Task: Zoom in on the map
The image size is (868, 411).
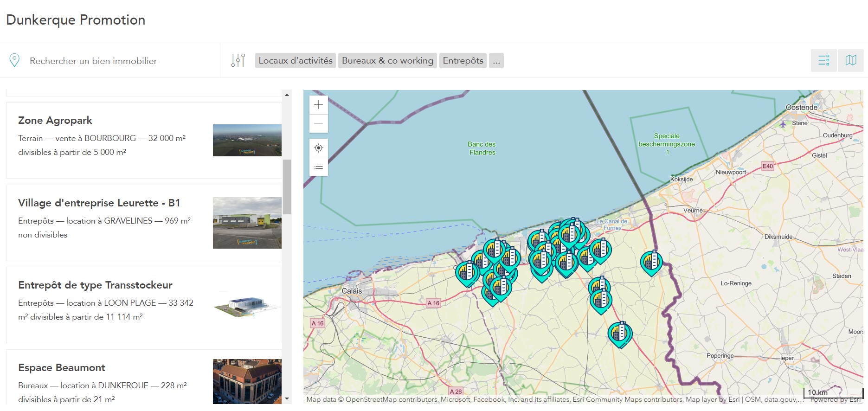Action: click(x=318, y=105)
